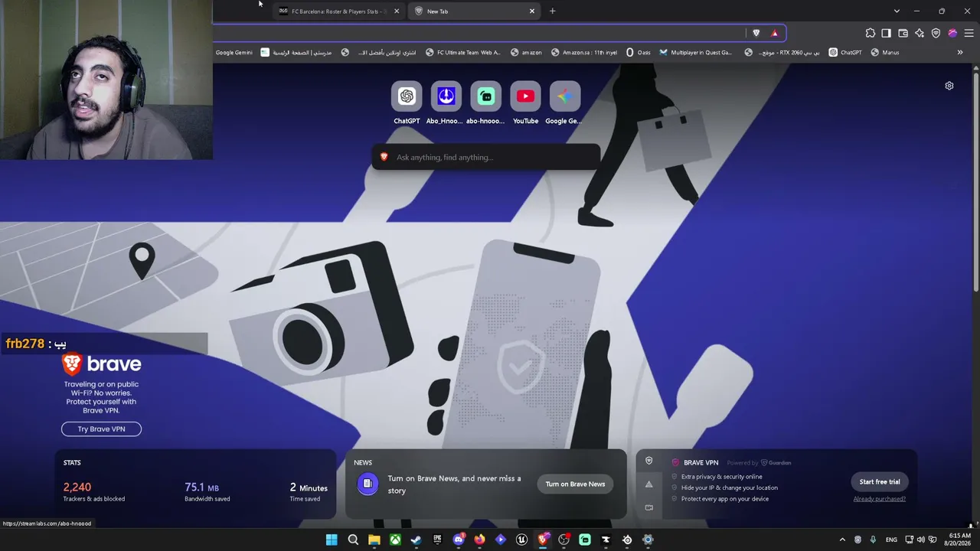The width and height of the screenshot is (980, 551).
Task: Close the FC Barcelona Roster tab
Action: point(397,11)
